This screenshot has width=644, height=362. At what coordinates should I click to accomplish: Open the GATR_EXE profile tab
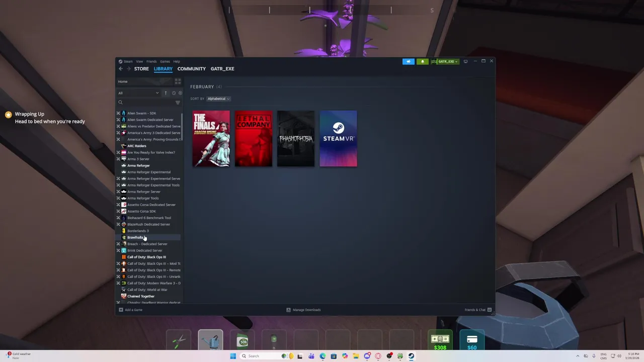(x=222, y=69)
